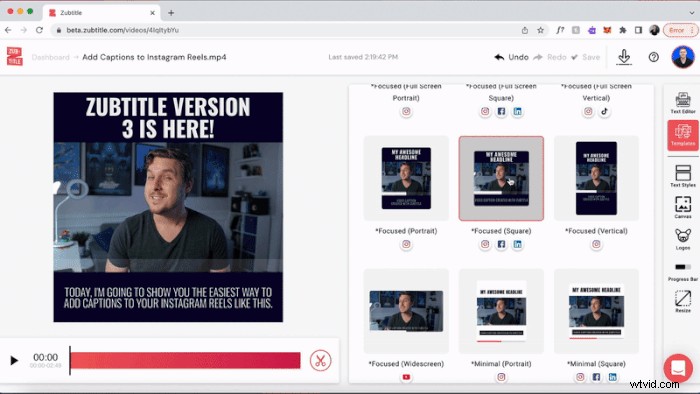Reload the page in browser
The width and height of the screenshot is (700, 394).
[x=39, y=30]
